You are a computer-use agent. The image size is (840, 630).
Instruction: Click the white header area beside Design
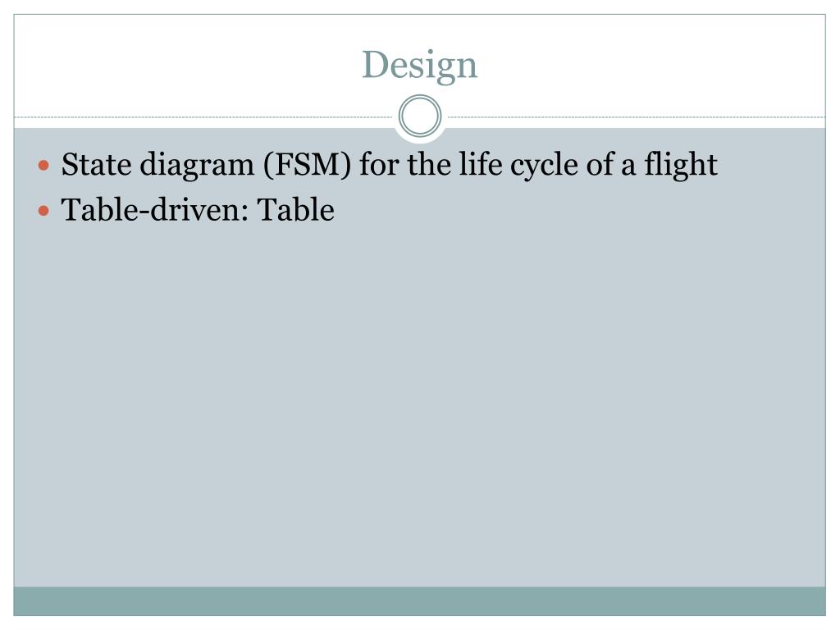(643, 64)
